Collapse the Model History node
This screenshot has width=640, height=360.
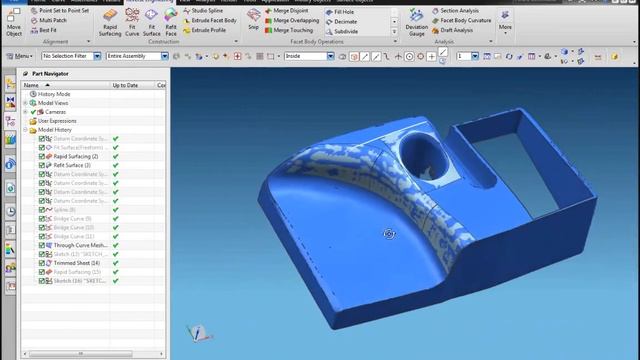tap(25, 130)
